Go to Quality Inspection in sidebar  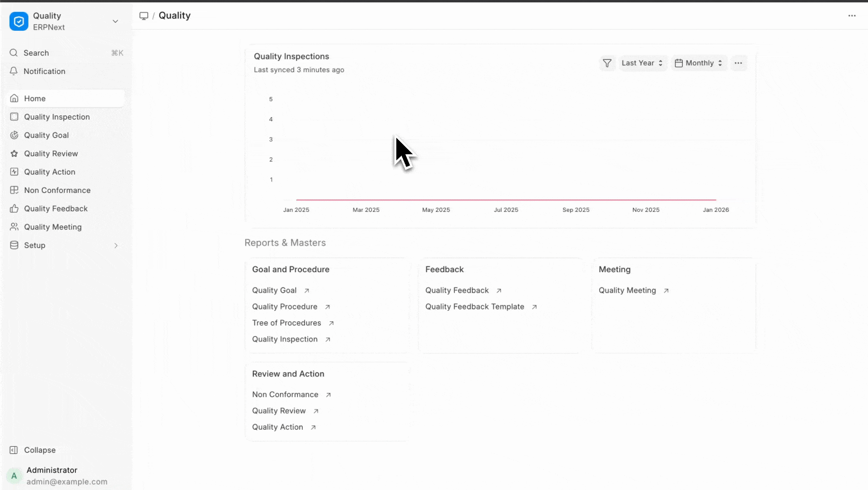(57, 117)
